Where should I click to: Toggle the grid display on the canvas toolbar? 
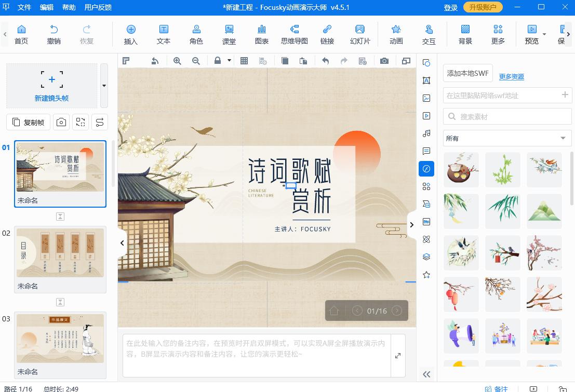click(243, 60)
